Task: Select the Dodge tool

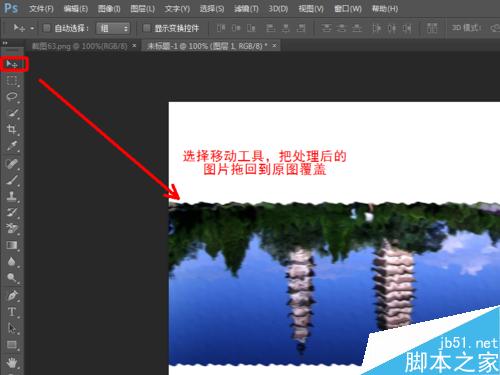Action: [12, 277]
